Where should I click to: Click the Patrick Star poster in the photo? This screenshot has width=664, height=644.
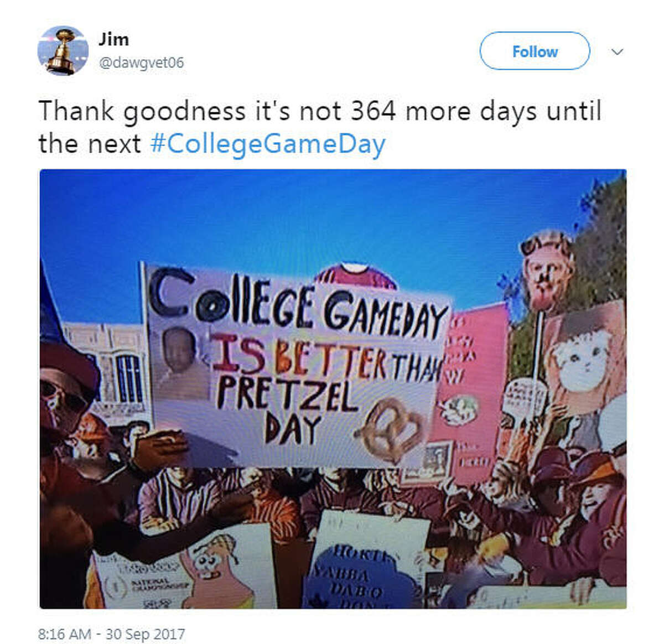(x=219, y=570)
